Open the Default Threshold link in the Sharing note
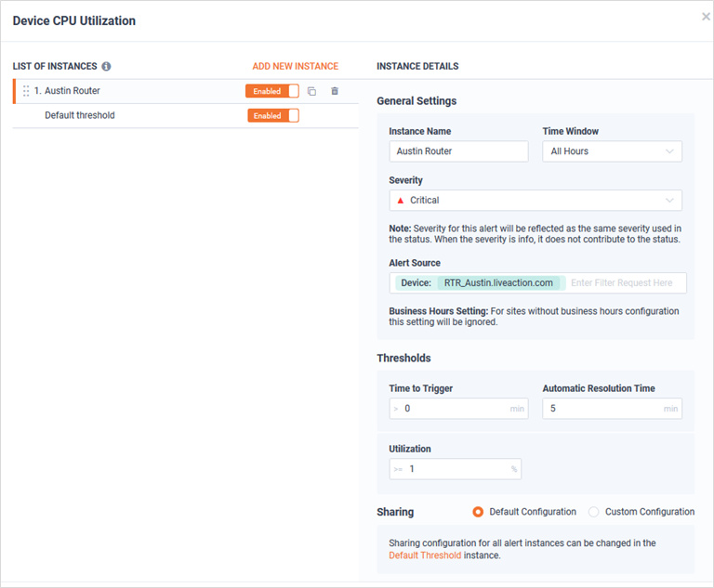714x588 pixels. click(x=425, y=555)
